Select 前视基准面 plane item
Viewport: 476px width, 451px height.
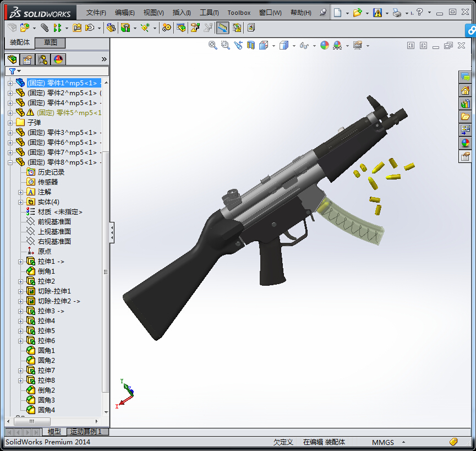pos(54,222)
